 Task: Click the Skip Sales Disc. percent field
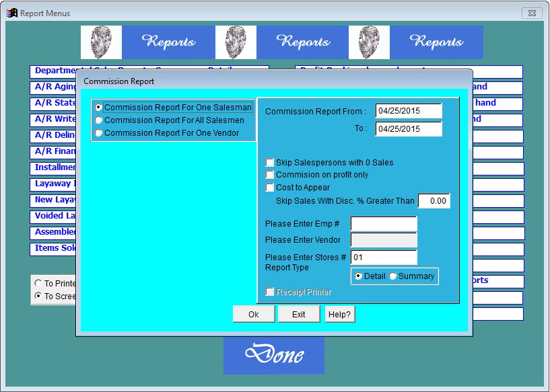(x=434, y=201)
